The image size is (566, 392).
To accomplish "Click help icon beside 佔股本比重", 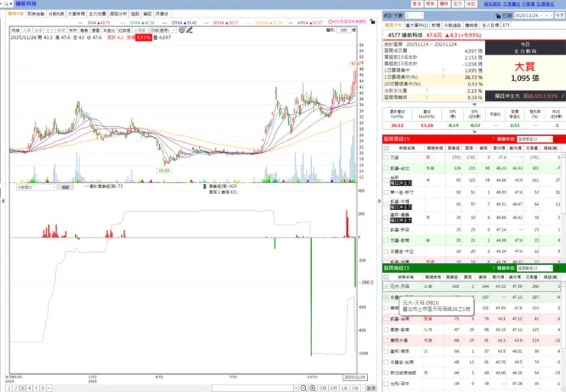I will (x=427, y=91).
